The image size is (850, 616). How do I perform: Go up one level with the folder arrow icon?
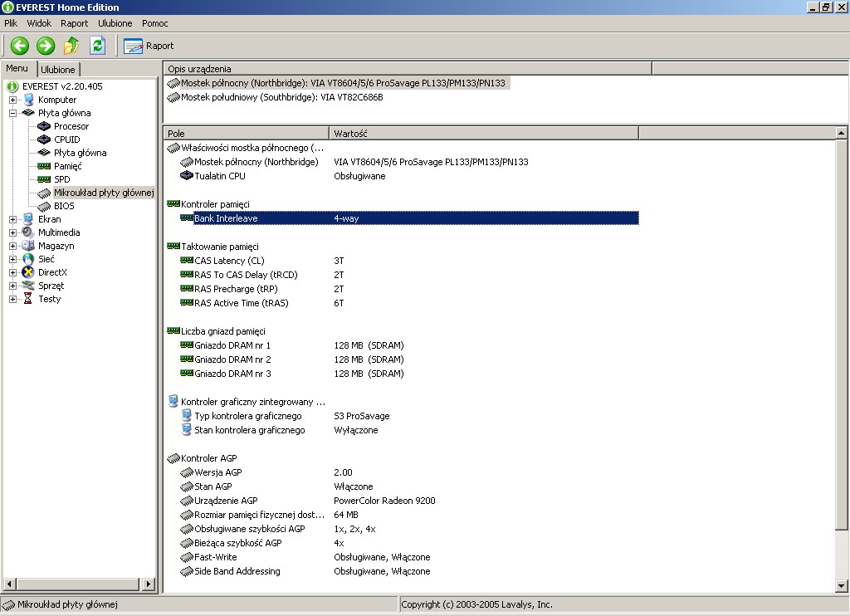point(71,46)
